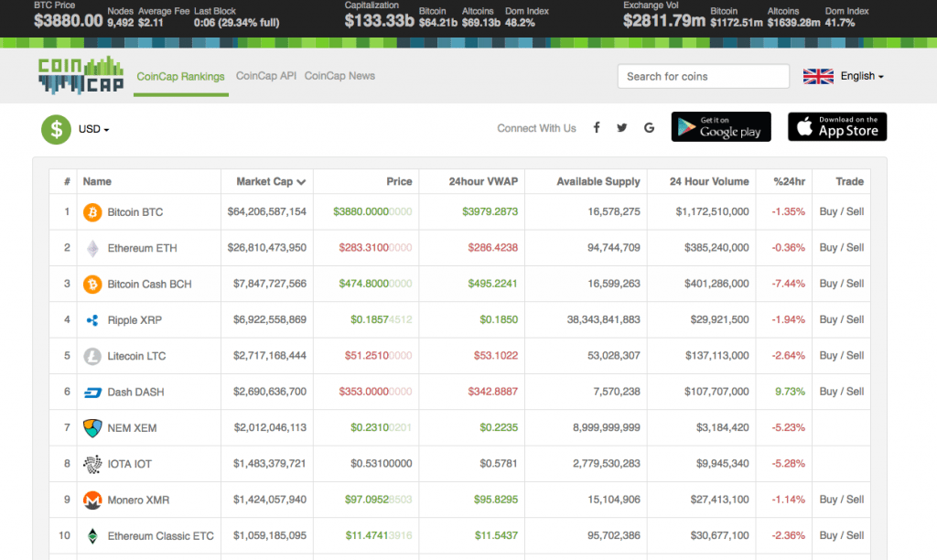This screenshot has height=560, width=937.
Task: Open the English language dropdown
Action: [862, 76]
